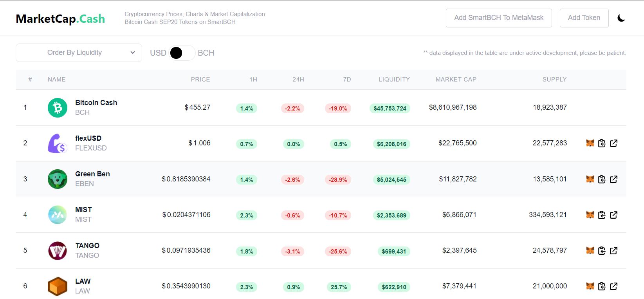The width and height of the screenshot is (644, 299).
Task: Click MIST supply value 334,593,121
Action: tap(548, 215)
